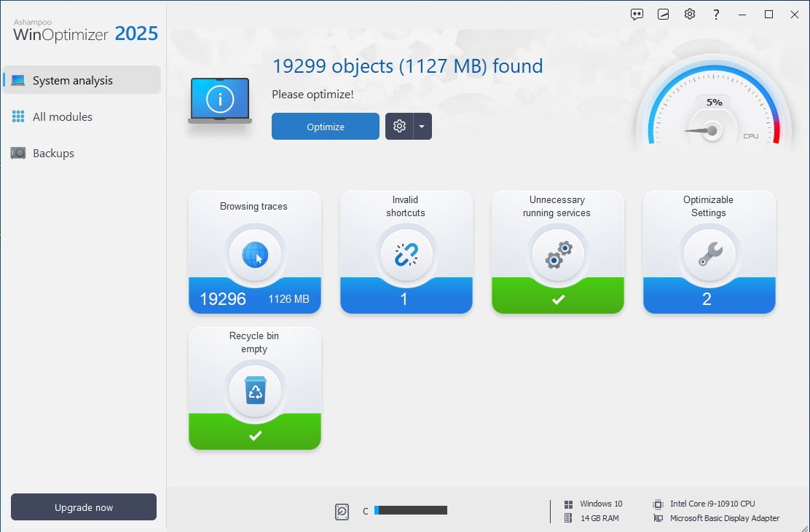This screenshot has height=532, width=810.
Task: Click the '19299 objects (1127 MB) found' heading
Action: pos(408,66)
